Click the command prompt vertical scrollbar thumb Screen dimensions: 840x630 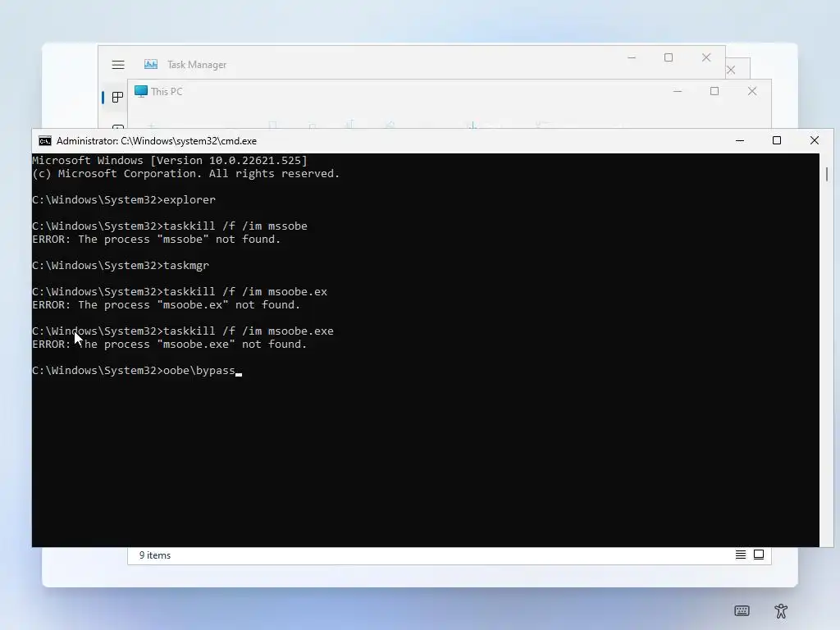[x=827, y=174]
